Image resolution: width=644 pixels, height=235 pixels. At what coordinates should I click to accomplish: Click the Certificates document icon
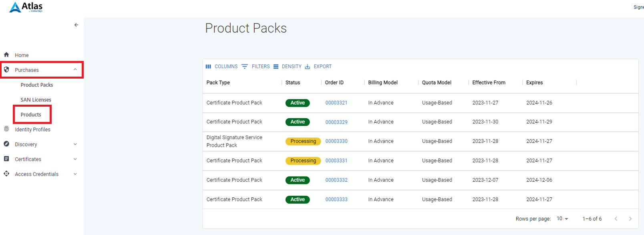point(6,159)
